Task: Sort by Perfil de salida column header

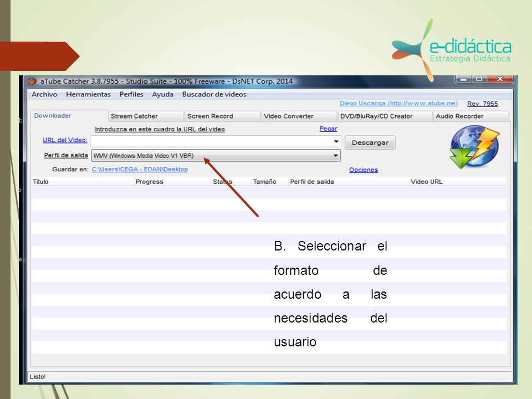Action: [x=349, y=182]
